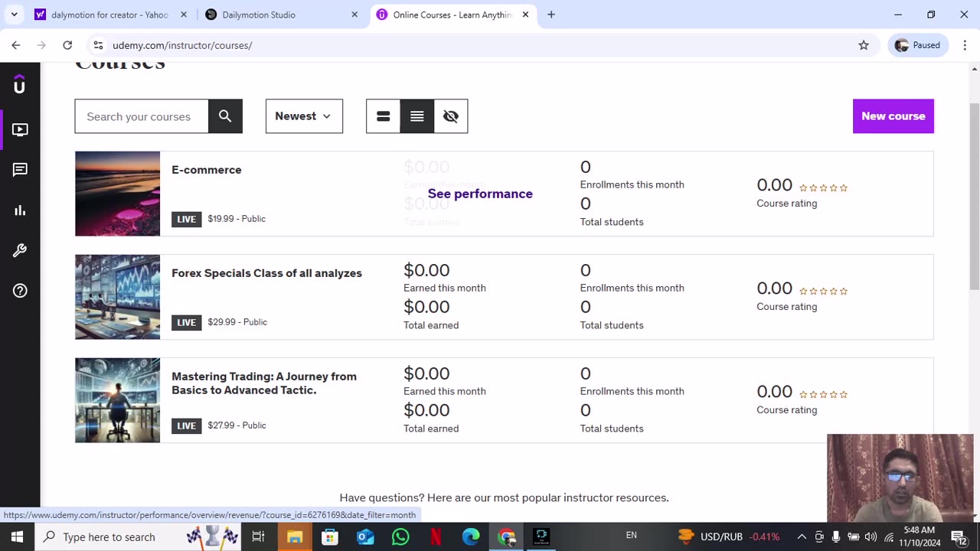Expand the Newest sort dropdown
The width and height of the screenshot is (980, 551).
click(x=304, y=116)
